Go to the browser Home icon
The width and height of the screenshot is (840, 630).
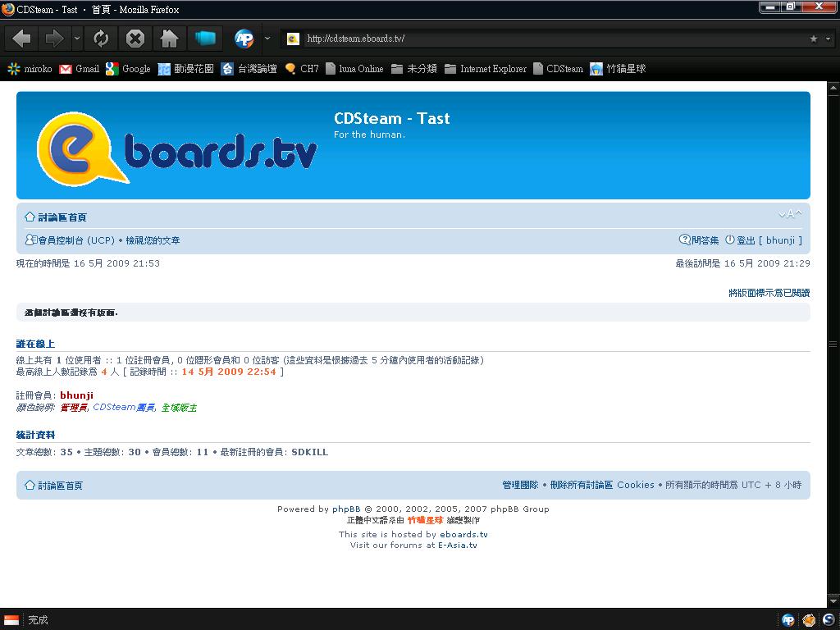pos(169,39)
